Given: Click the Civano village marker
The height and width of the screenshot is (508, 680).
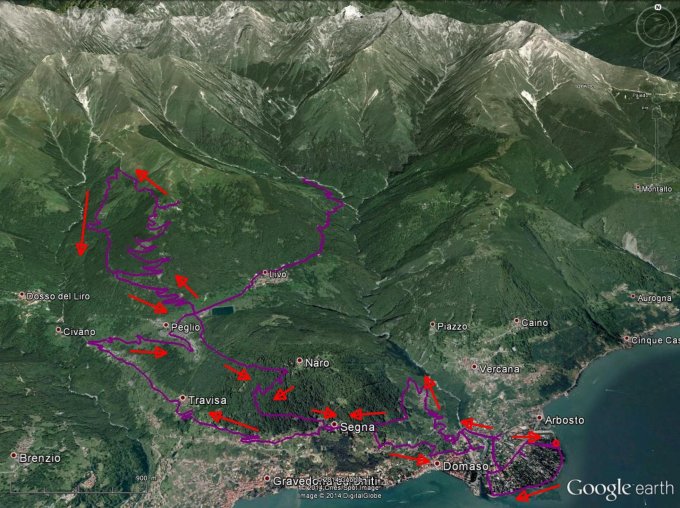Looking at the screenshot, I should pyautogui.click(x=59, y=330).
